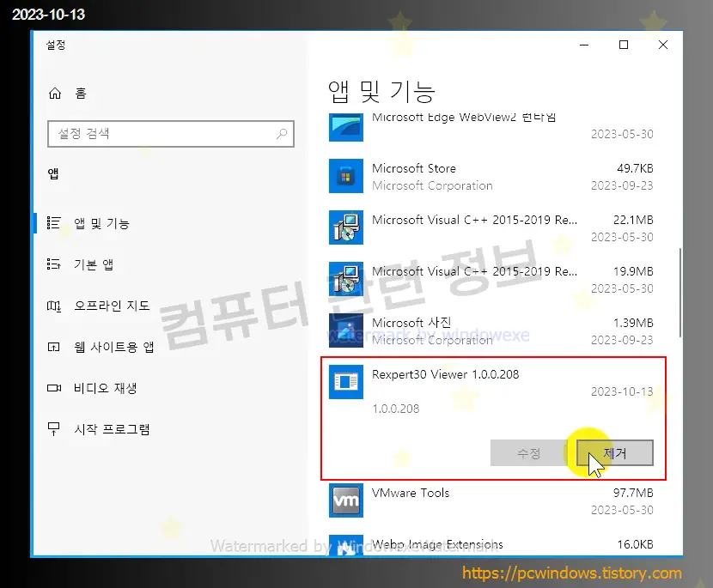Click the 97.7MB size of VMware Tools
Viewport: 713px width, 588px height.
pyautogui.click(x=633, y=493)
